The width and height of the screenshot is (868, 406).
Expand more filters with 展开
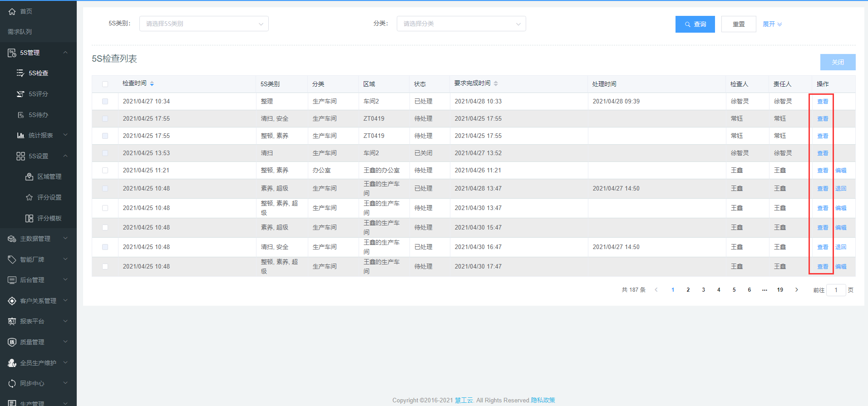click(x=772, y=24)
